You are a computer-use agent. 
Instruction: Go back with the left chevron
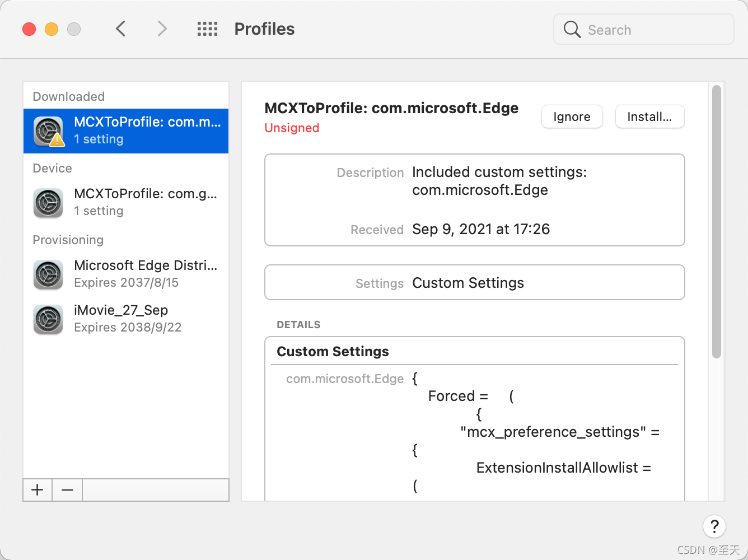[x=120, y=29]
